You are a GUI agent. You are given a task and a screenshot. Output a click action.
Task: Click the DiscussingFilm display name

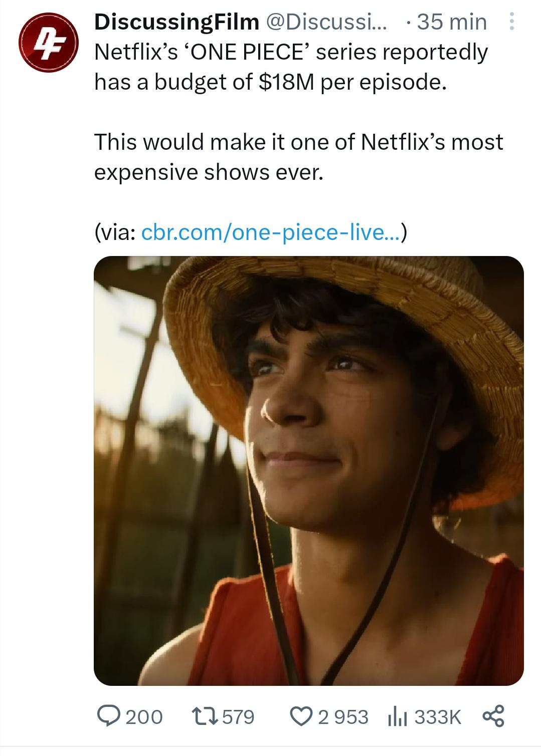point(177,22)
